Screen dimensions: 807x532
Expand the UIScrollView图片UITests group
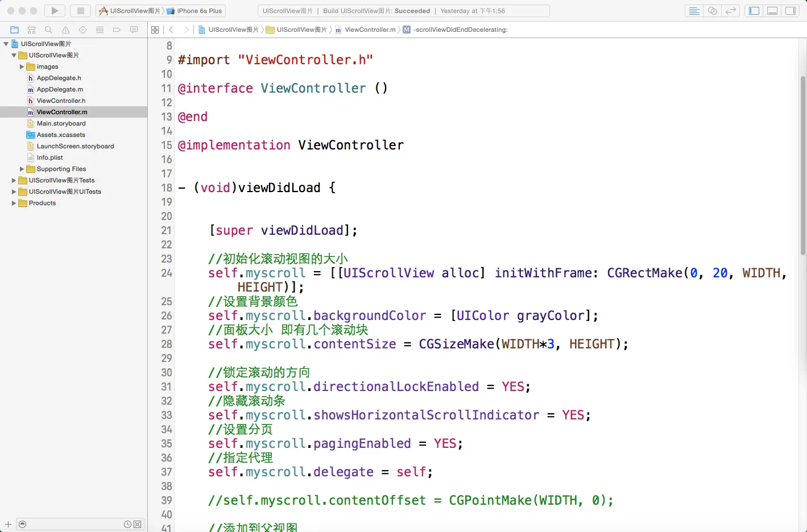[14, 192]
